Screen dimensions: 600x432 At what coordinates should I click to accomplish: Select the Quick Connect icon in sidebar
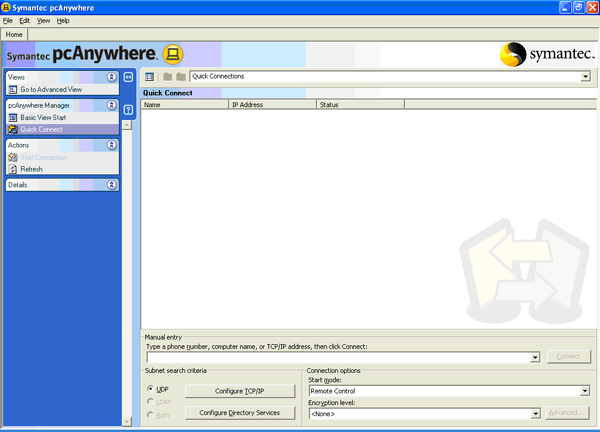point(13,129)
